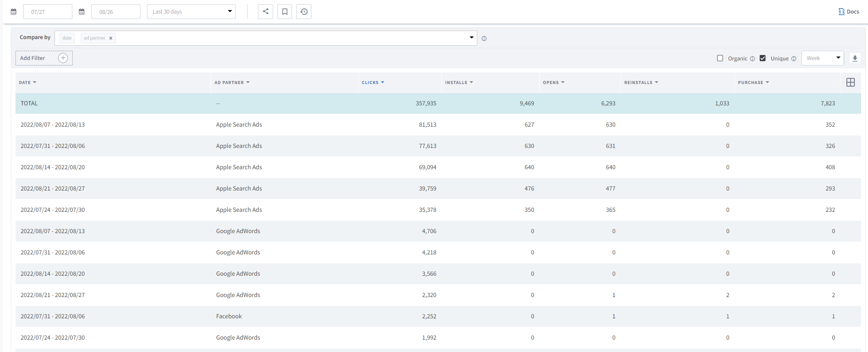868x352 pixels.
Task: Click the Facebook ad partner cell
Action: coord(229,316)
